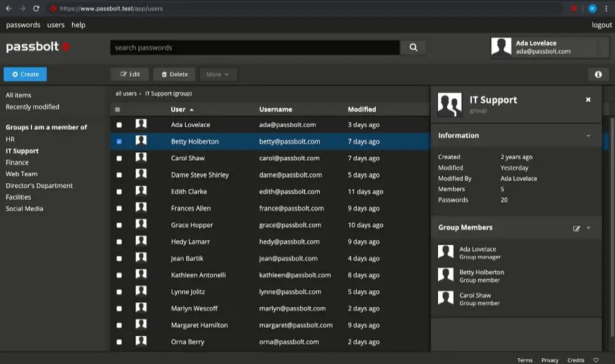Click avatar in Betty Holberton table row

coord(141,140)
